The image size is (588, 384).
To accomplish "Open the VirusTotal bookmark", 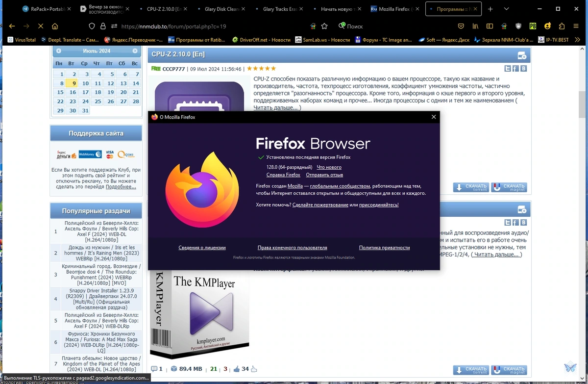I will tap(22, 40).
